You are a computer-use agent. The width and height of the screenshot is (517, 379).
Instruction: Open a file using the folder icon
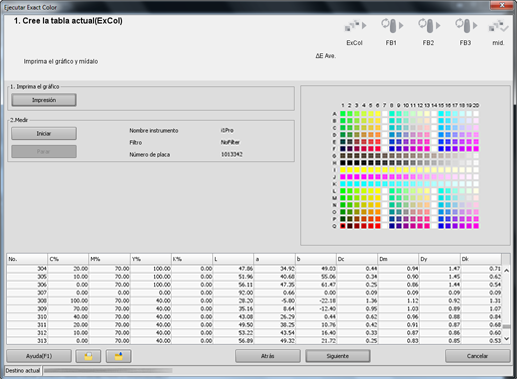pyautogui.click(x=88, y=356)
